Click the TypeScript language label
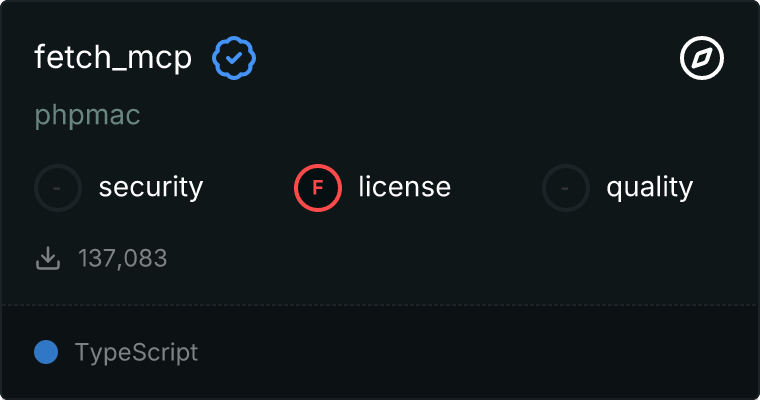This screenshot has width=760, height=400. point(136,352)
